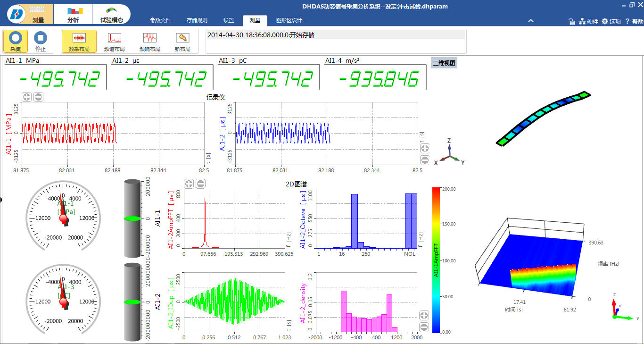This screenshot has width=644, height=344.
Task: Start acquisition with the 采集 button
Action: 16,41
